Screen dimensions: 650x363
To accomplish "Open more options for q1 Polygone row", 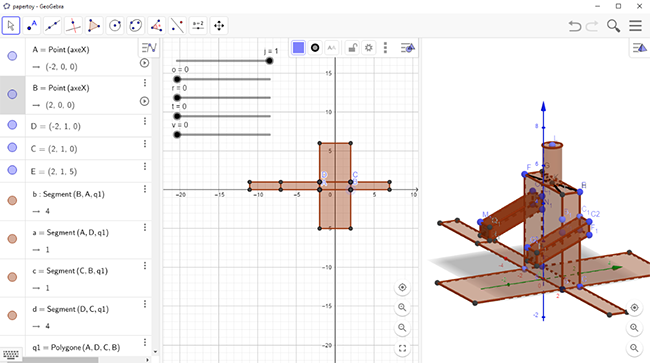I will [145, 342].
